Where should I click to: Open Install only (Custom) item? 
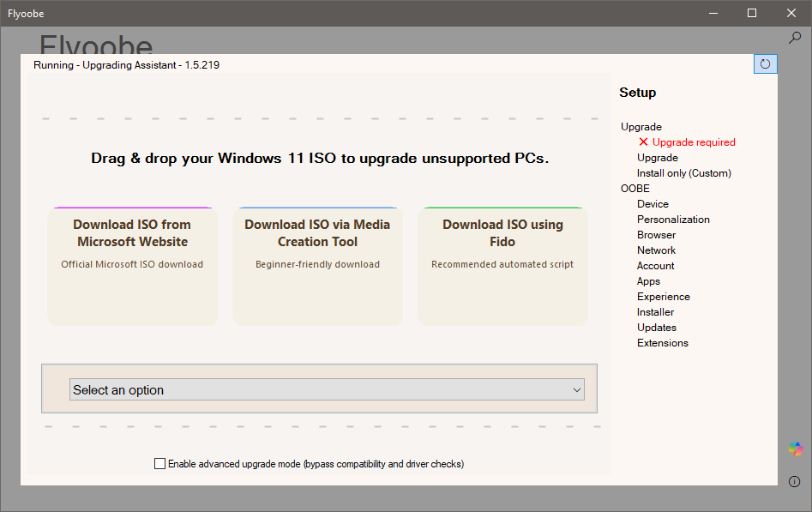[684, 173]
